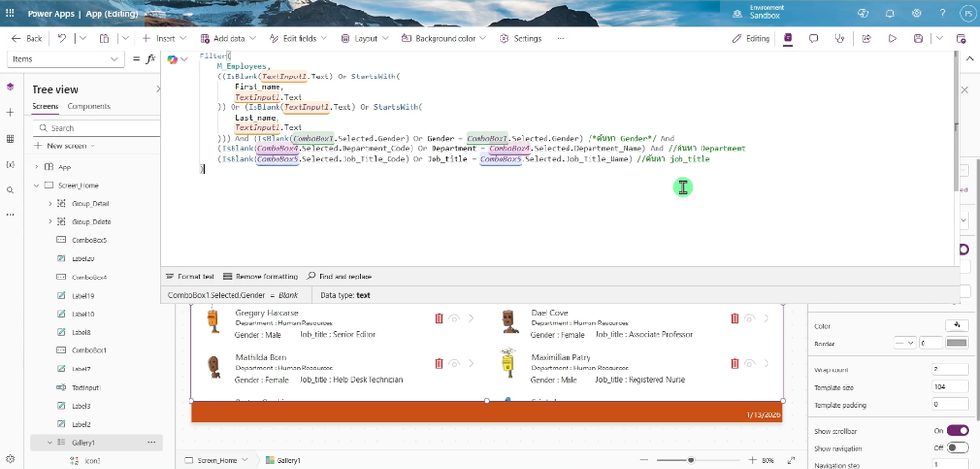
Task: Toggle the Show scrollbar switch
Action: pyautogui.click(x=957, y=430)
